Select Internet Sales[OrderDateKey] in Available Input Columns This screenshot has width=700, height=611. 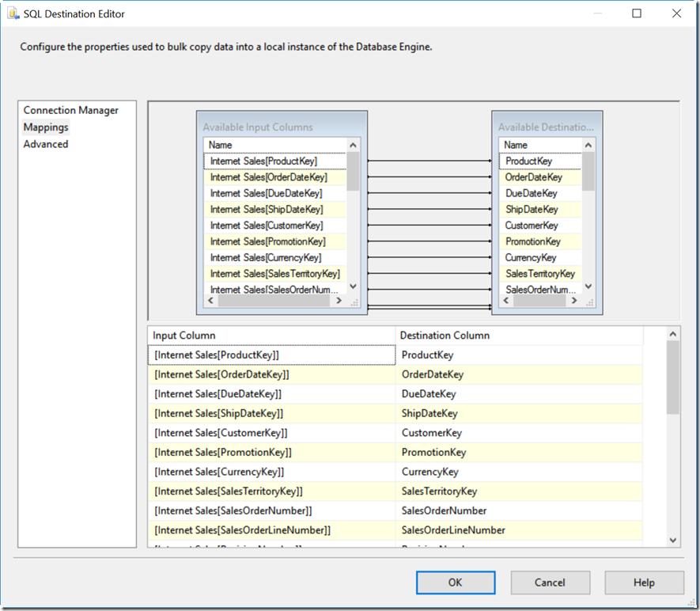275,177
